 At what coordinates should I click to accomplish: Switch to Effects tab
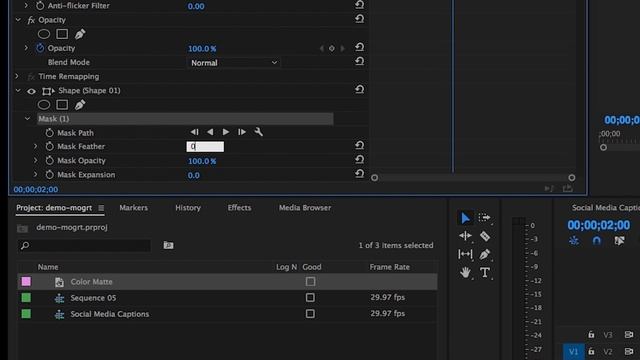(x=239, y=208)
